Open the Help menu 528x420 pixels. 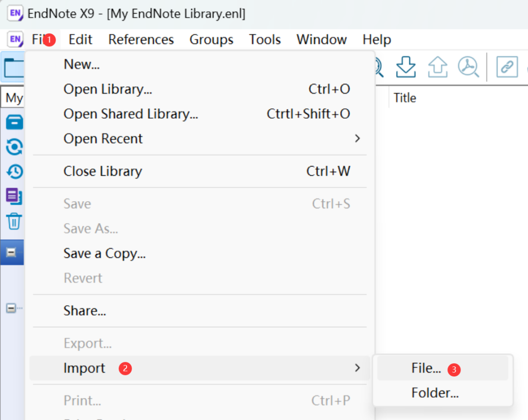(x=377, y=40)
